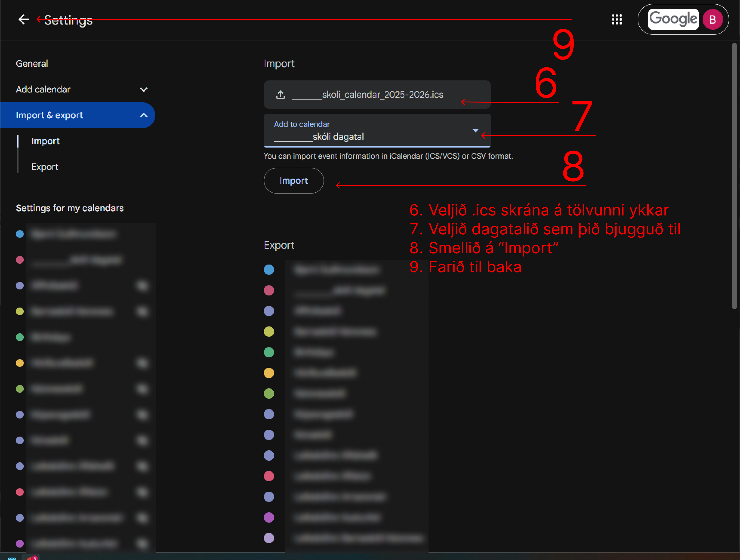740x560 pixels.
Task: Select the Export sub-item in the sidebar
Action: click(45, 167)
